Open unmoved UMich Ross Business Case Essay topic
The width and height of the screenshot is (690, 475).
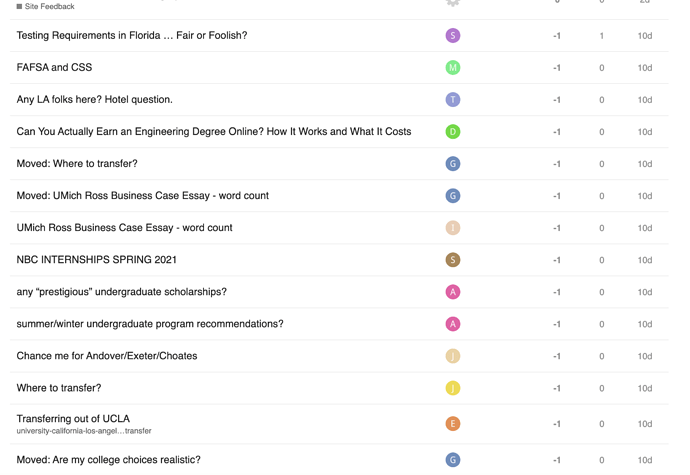point(125,228)
